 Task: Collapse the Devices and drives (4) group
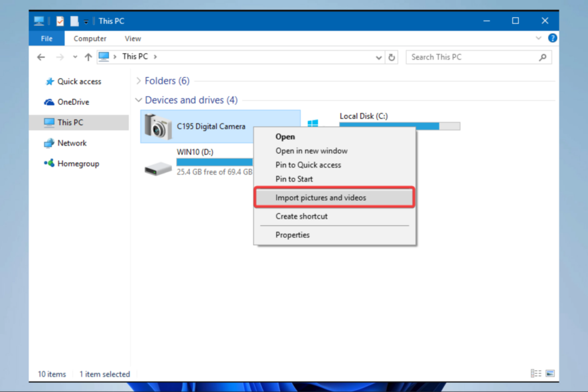coord(139,100)
